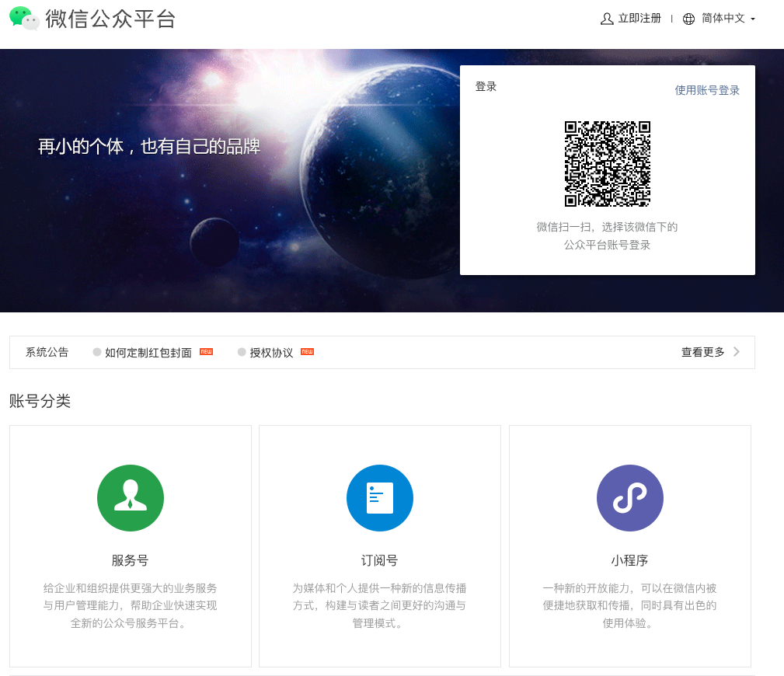Select the 小程序 title

click(x=629, y=560)
